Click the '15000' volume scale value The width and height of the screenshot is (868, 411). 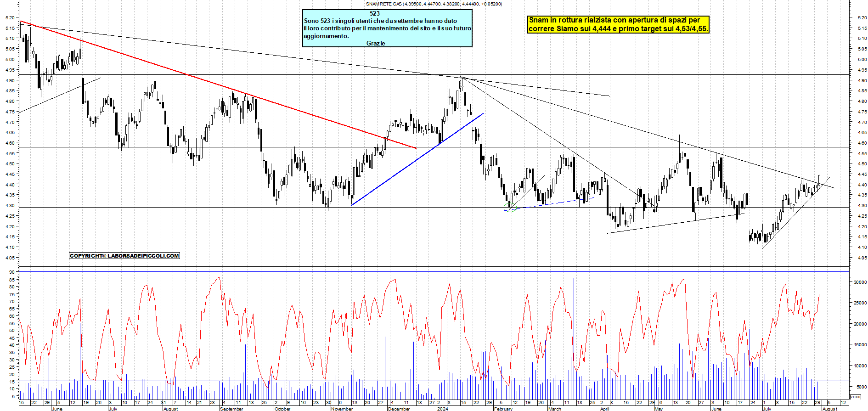pyautogui.click(x=860, y=345)
